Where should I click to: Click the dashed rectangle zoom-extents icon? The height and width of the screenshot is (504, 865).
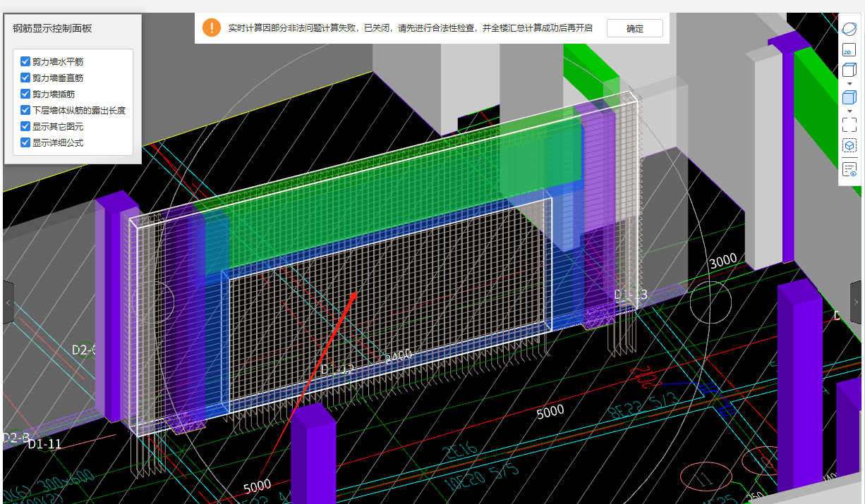point(849,125)
